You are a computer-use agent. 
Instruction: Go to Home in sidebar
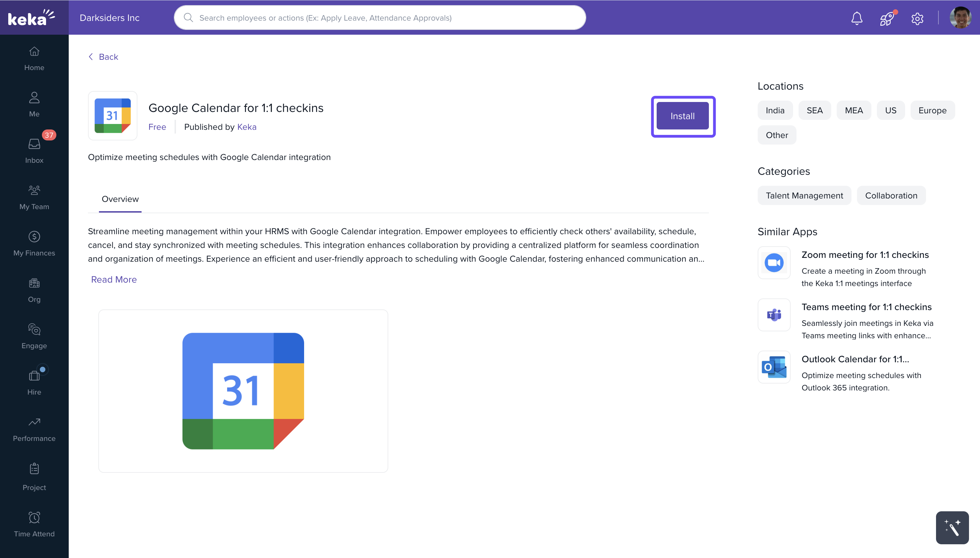tap(34, 59)
